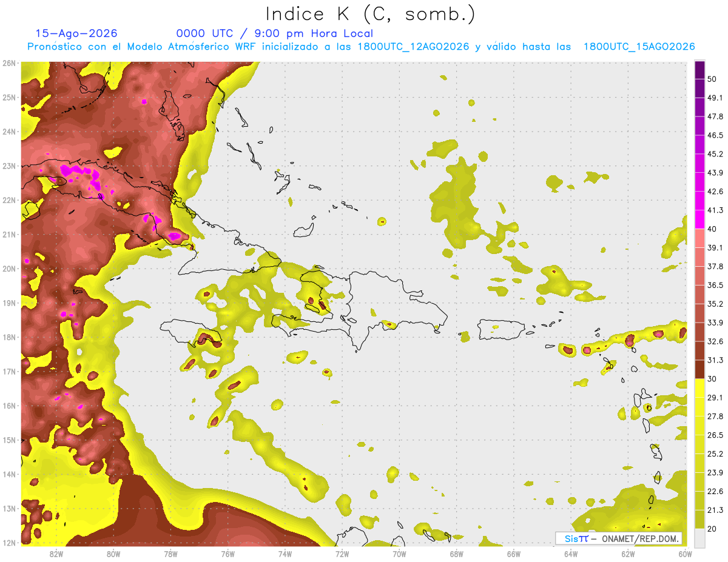Click colorbar value '36.5'
Screen dimensions: 728x562
715,285
